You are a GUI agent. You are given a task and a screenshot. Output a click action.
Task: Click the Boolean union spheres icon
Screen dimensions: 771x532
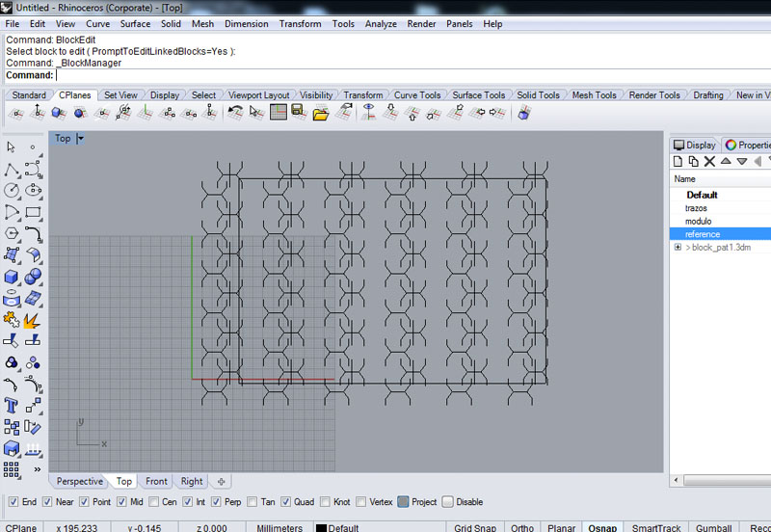[33, 277]
